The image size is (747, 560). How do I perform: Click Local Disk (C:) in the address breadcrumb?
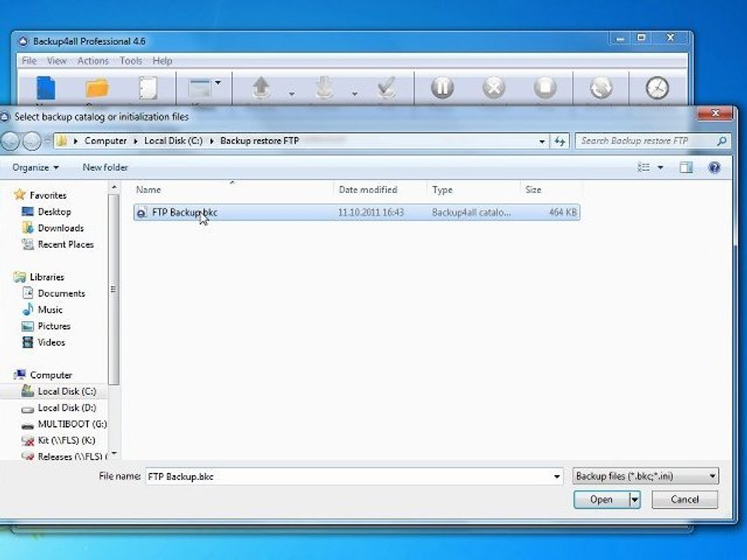(174, 141)
